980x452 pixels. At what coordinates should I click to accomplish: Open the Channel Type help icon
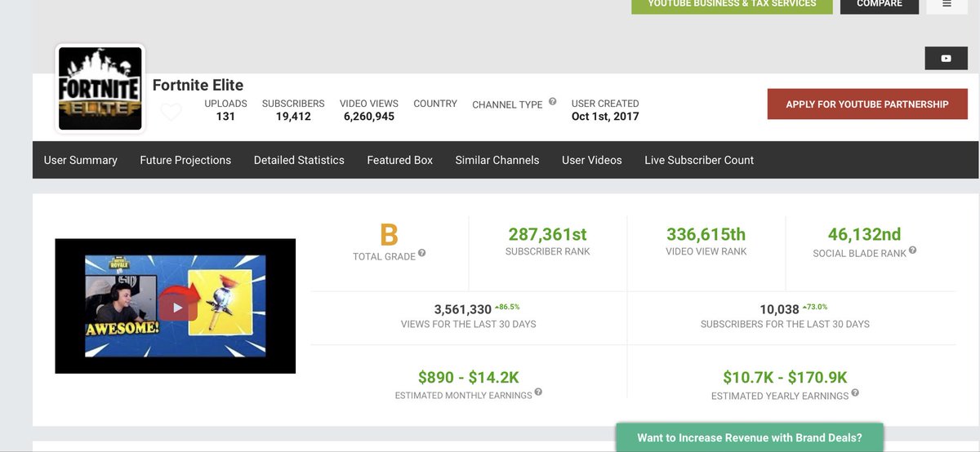(552, 102)
